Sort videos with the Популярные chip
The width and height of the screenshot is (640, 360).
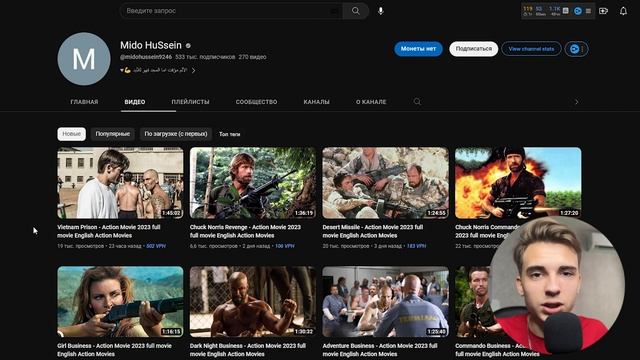pyautogui.click(x=113, y=134)
